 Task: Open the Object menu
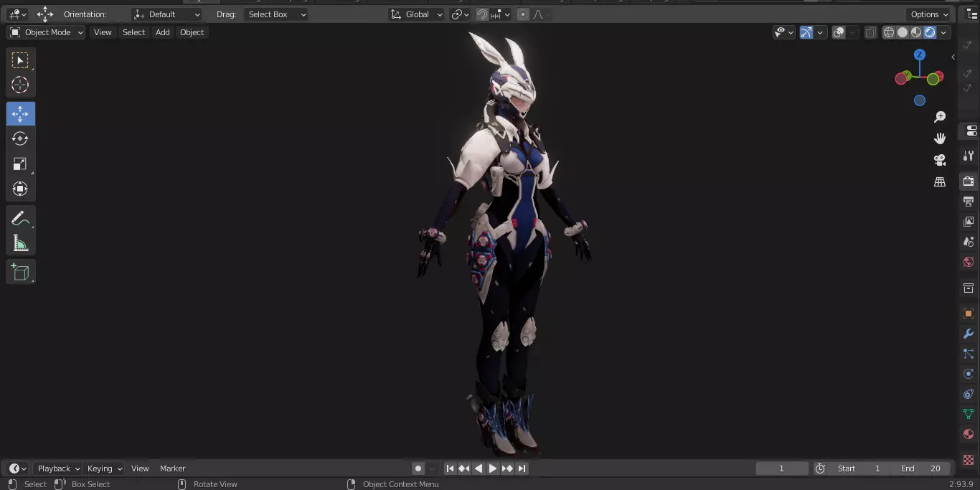coord(192,32)
